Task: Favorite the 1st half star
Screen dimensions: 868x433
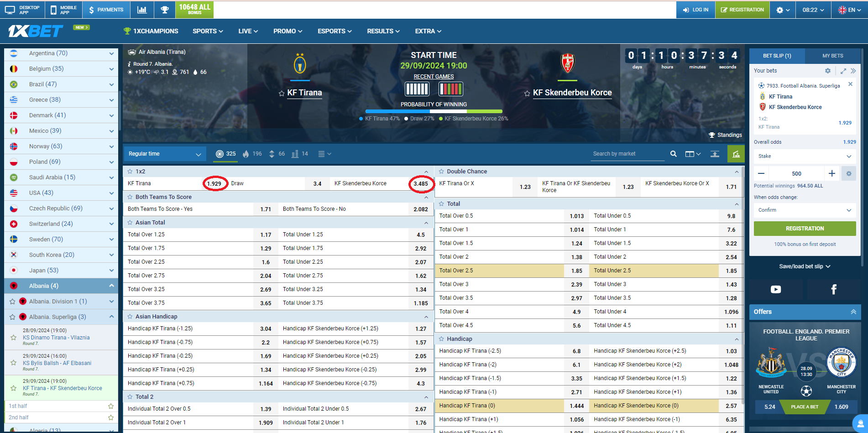Action: [x=110, y=406]
